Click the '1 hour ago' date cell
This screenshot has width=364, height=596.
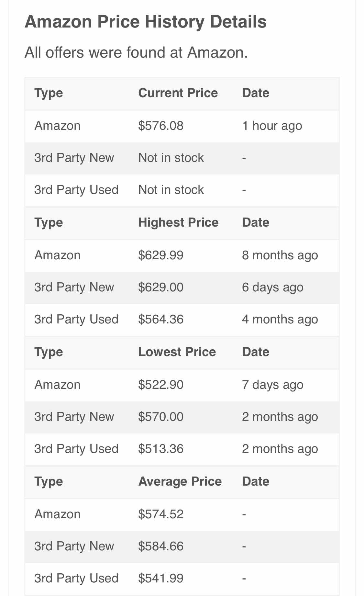coord(272,126)
